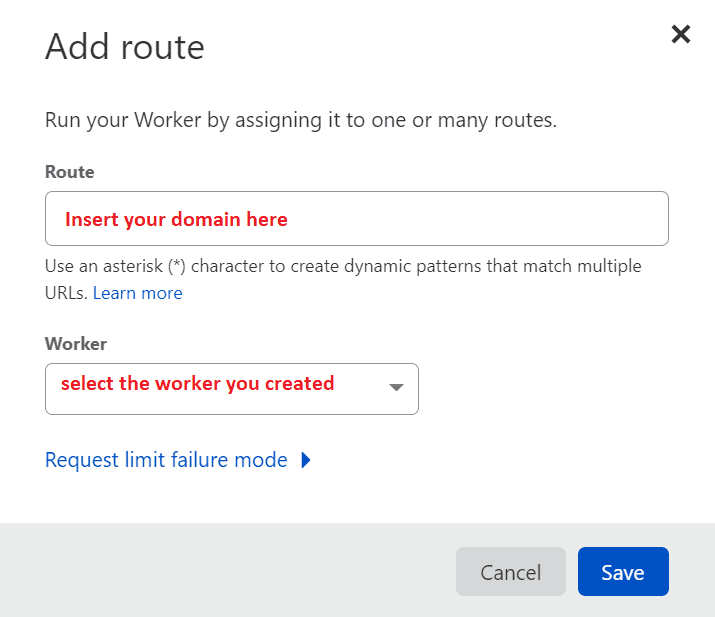Open the Worker selection dropdown
This screenshot has width=715, height=617.
(x=231, y=388)
